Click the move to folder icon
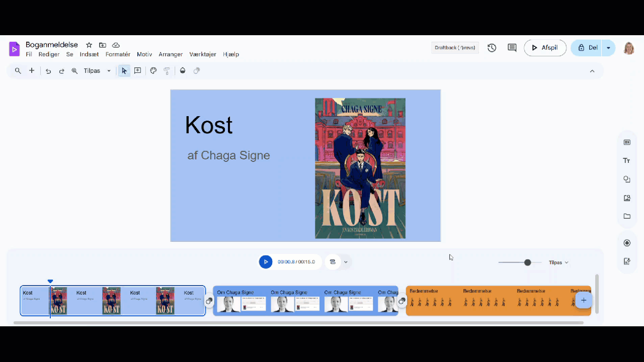644x362 pixels. tap(103, 45)
